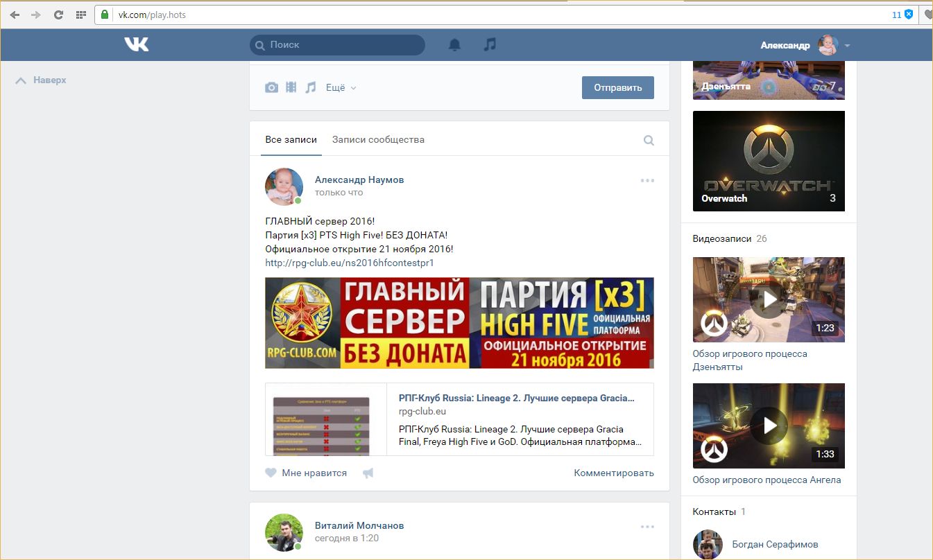
Task: Open the Overwatch album thumbnail
Action: 769,161
